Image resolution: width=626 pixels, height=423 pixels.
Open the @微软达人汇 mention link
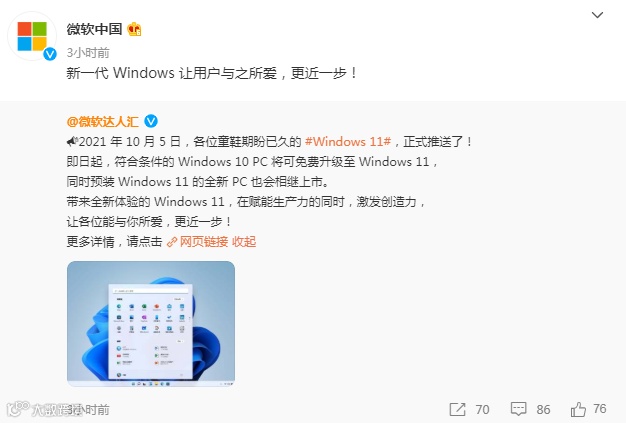click(103, 121)
